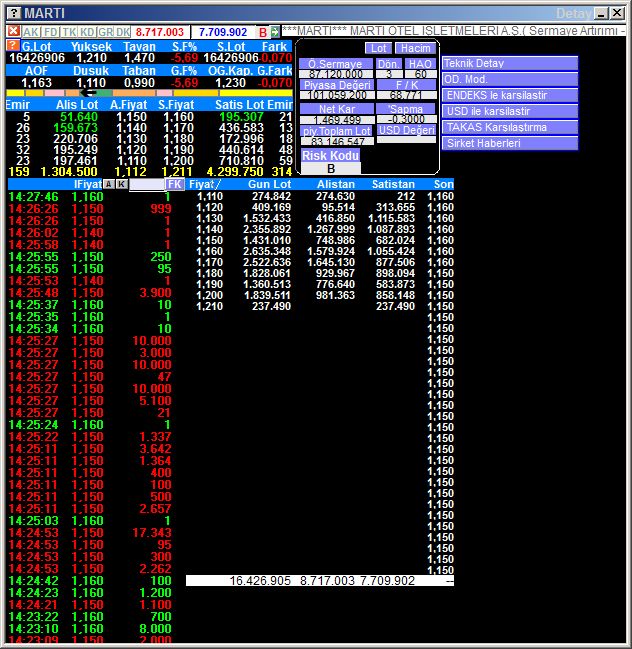Image resolution: width=632 pixels, height=649 pixels.
Task: Click the Sapma label
Action: tap(406, 109)
